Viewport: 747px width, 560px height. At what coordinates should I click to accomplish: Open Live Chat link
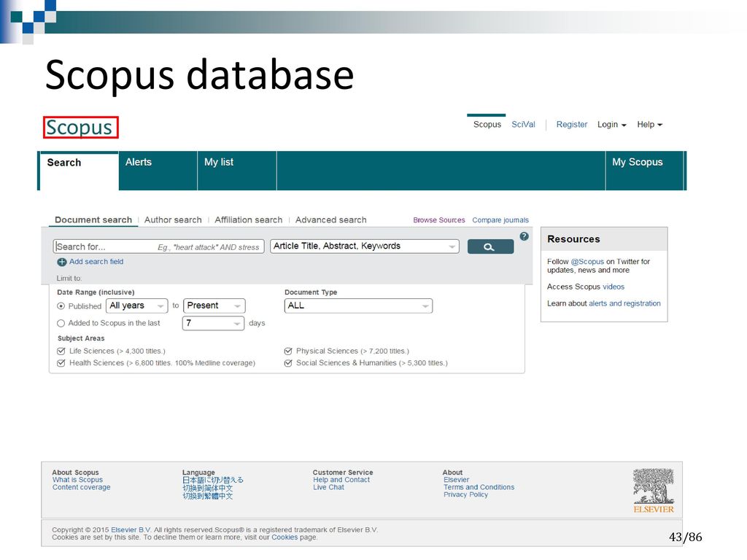tap(328, 487)
